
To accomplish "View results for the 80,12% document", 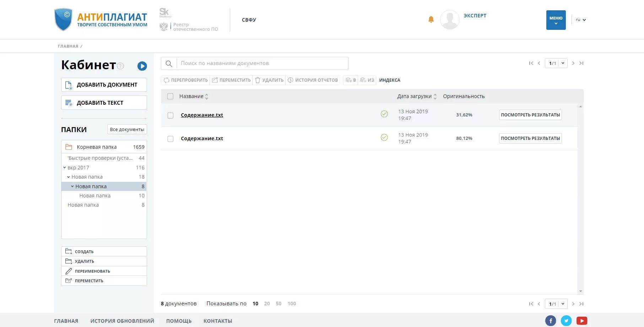I will (530, 138).
